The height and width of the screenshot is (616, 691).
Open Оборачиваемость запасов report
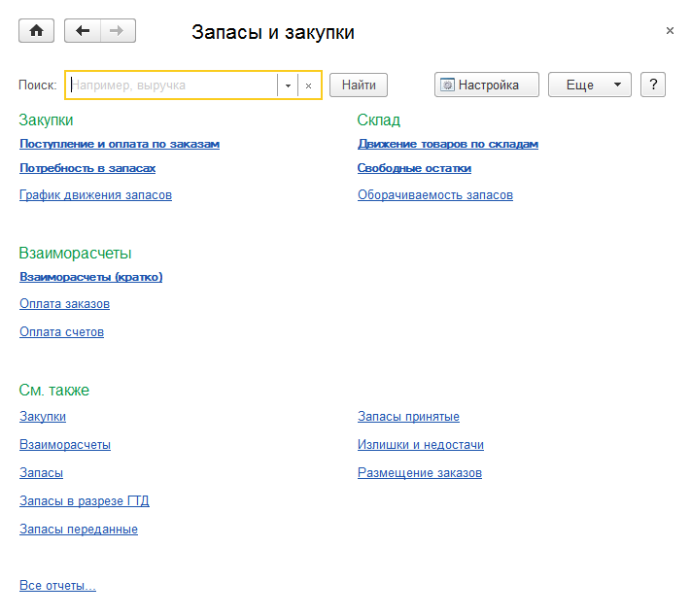pos(434,195)
